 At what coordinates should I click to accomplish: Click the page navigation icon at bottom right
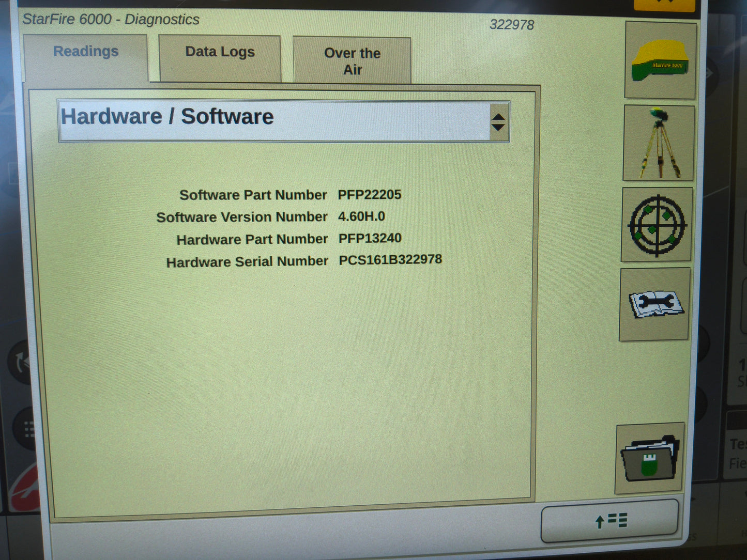coord(610,521)
